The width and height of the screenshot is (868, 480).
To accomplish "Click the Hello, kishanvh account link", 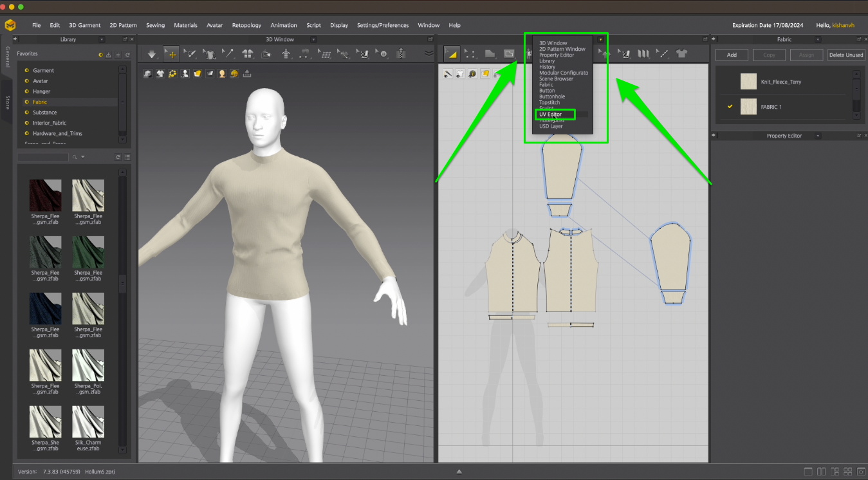I will click(x=835, y=25).
